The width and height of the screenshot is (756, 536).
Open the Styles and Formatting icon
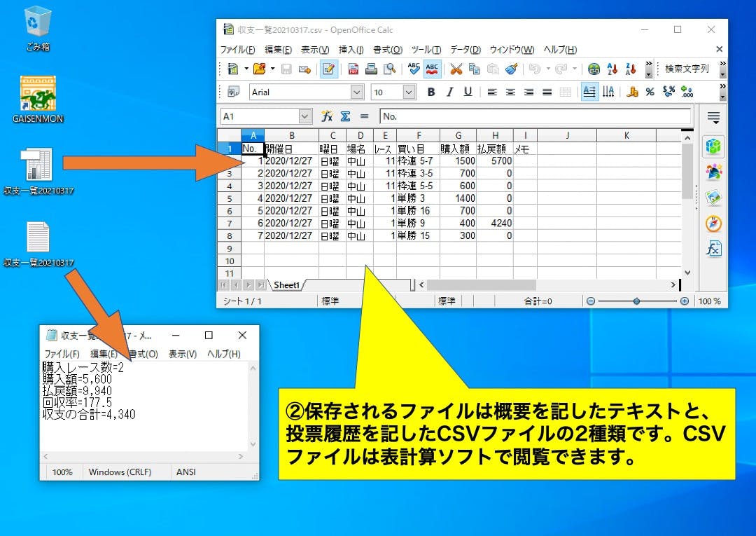click(x=233, y=92)
